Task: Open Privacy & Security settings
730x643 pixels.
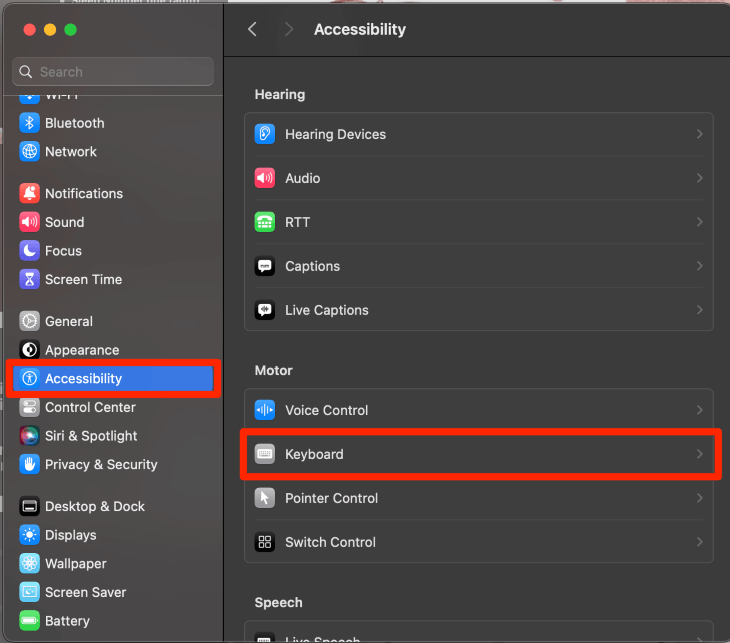Action: (x=101, y=464)
